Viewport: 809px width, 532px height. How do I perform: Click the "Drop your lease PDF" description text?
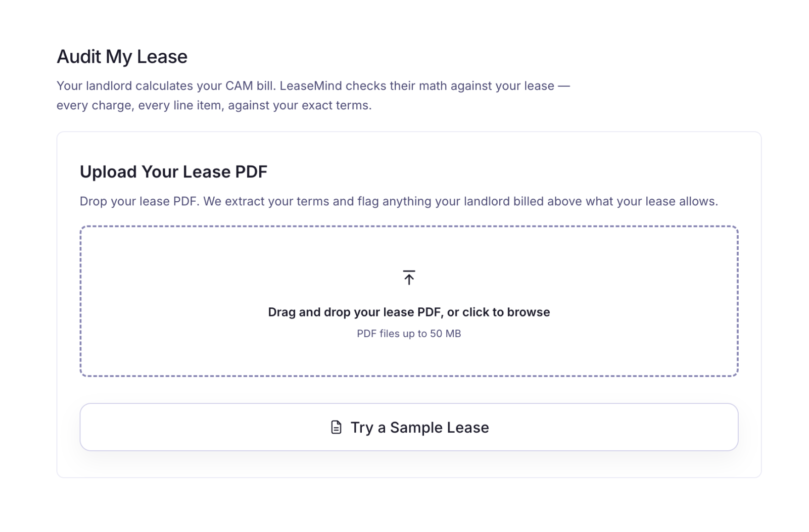click(139, 202)
